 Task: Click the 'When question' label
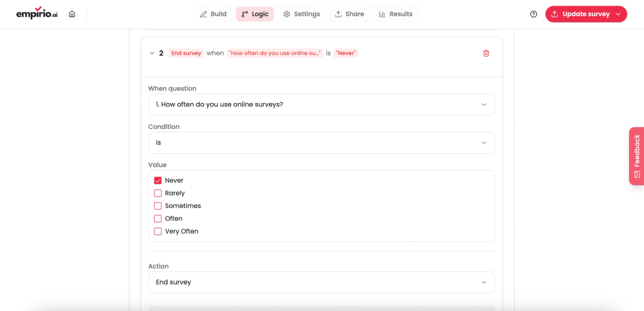(x=172, y=89)
